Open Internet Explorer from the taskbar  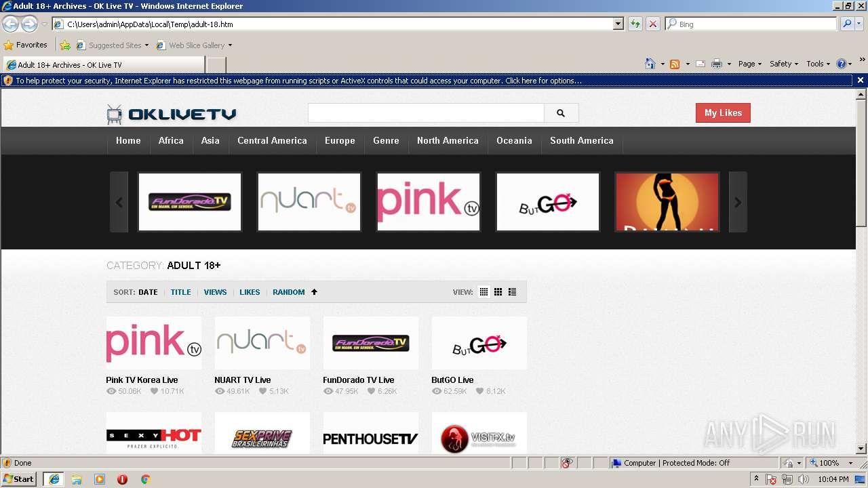pyautogui.click(x=54, y=479)
